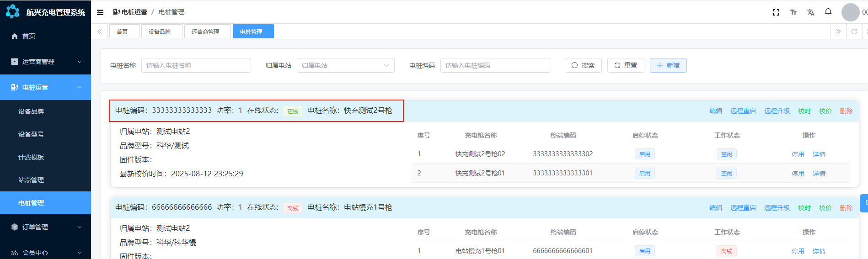Expand the 运营商管理 sidebar menu
868x259 pixels.
[x=45, y=62]
